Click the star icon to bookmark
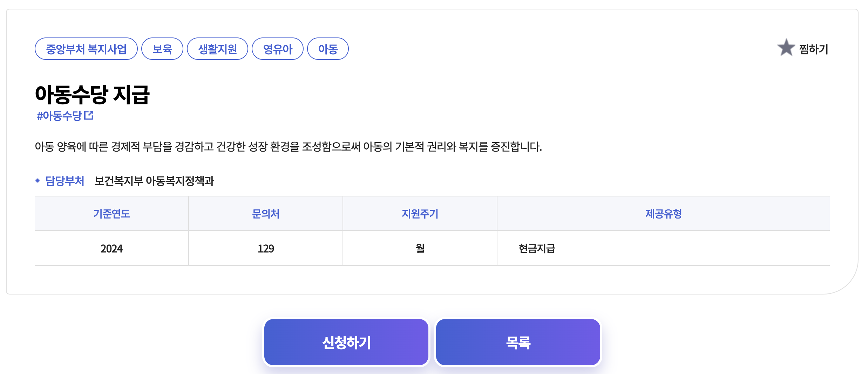This screenshot has height=374, width=868. [x=786, y=47]
